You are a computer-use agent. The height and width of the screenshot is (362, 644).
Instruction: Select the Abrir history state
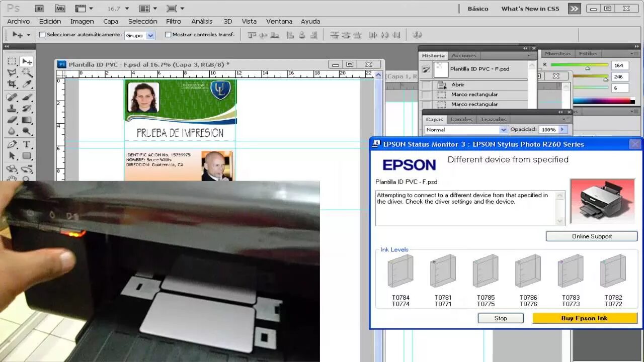pyautogui.click(x=474, y=84)
